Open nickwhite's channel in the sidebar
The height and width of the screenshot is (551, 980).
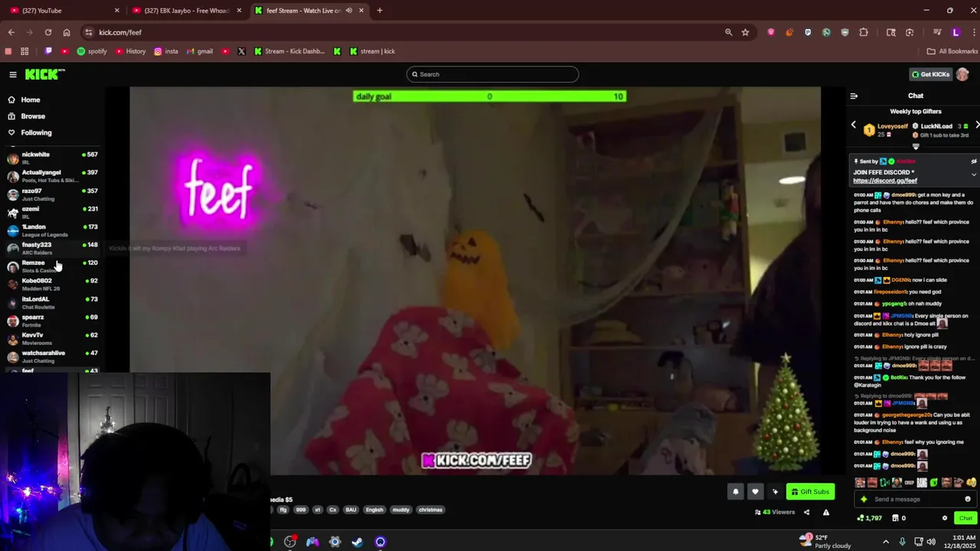coord(52,158)
